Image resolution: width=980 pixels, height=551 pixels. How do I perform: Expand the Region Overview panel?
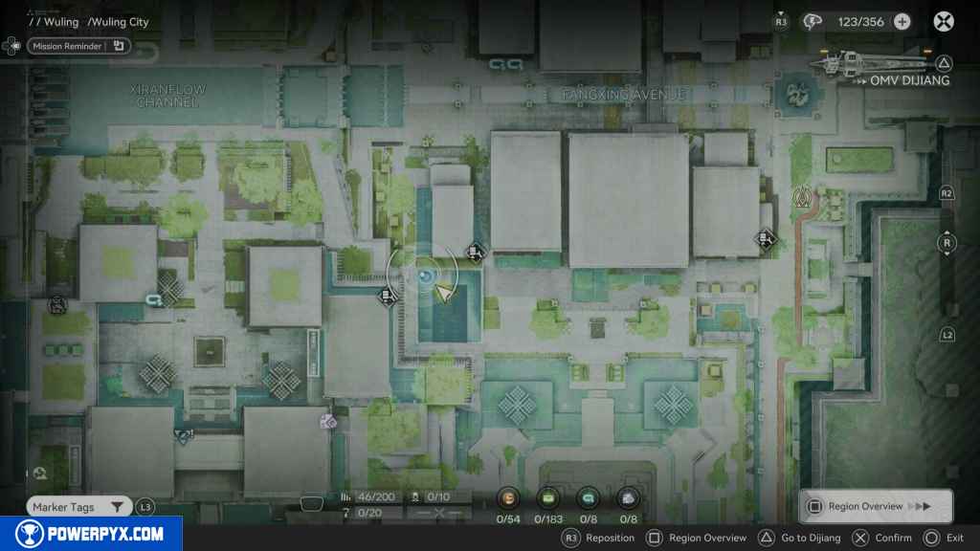(875, 506)
